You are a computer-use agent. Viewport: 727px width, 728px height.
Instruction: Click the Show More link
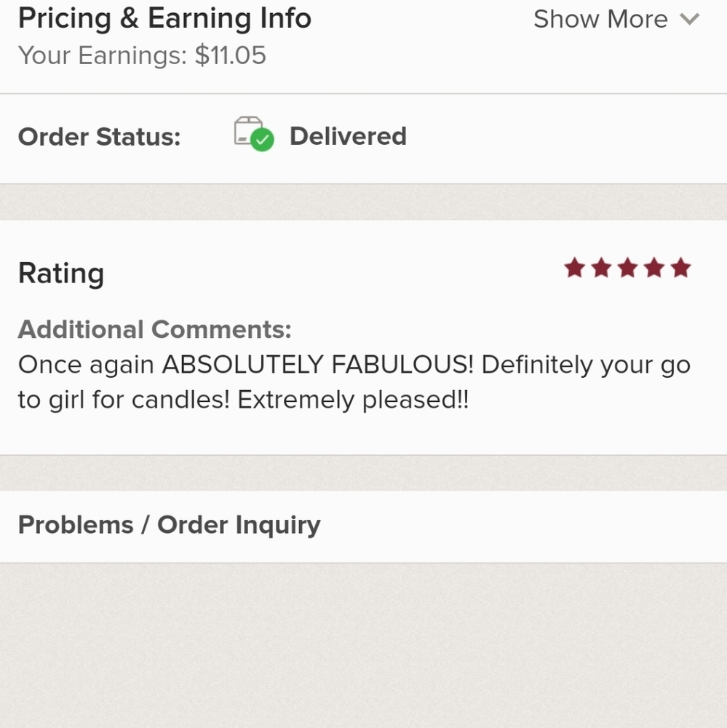[600, 19]
